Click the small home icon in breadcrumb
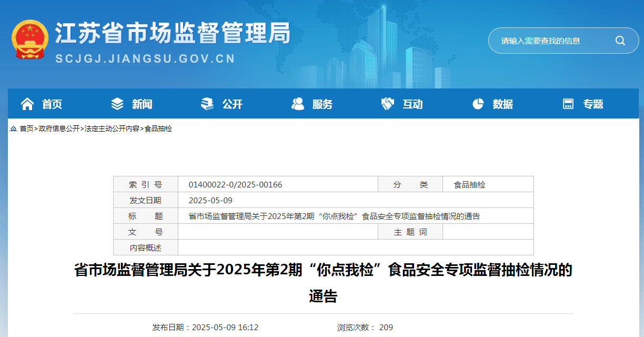The height and width of the screenshot is (337, 644). tap(14, 128)
